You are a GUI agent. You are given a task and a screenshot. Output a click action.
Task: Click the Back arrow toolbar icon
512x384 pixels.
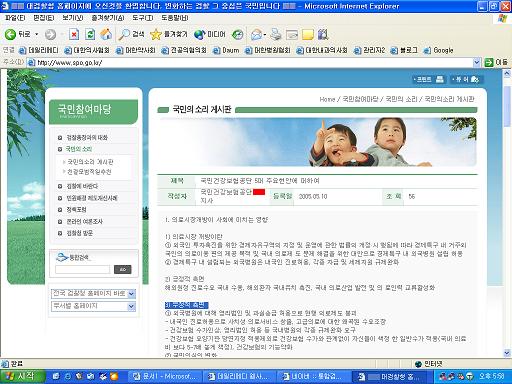click(x=10, y=34)
